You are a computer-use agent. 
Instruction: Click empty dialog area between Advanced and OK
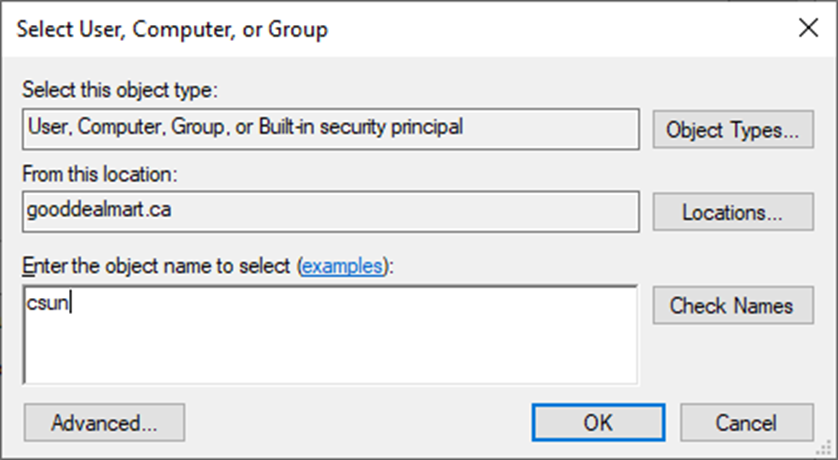coord(358,423)
